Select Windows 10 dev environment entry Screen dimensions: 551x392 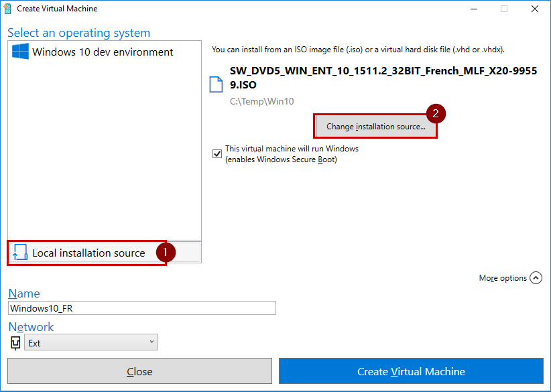pyautogui.click(x=105, y=52)
